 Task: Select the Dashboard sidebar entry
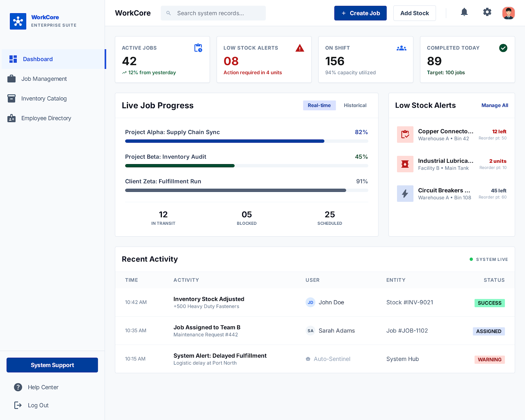click(38, 59)
